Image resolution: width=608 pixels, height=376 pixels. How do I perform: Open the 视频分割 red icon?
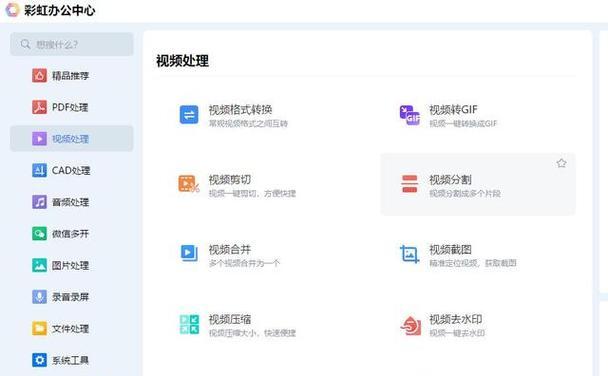409,184
